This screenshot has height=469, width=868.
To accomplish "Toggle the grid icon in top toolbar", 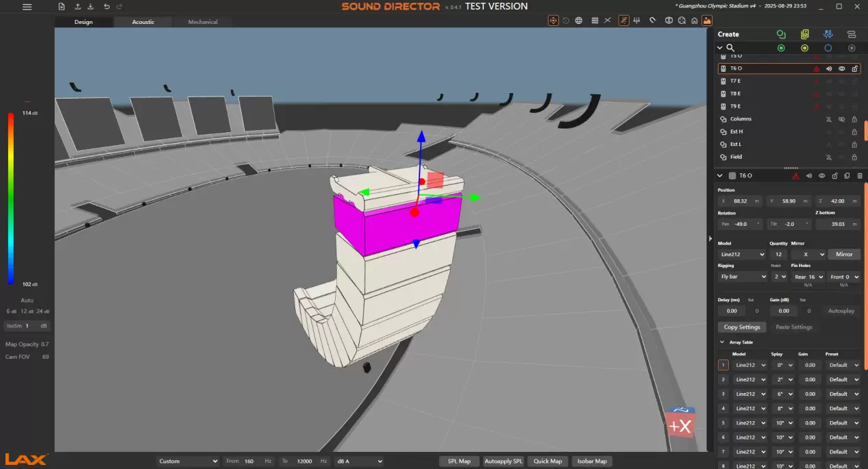I will click(x=595, y=21).
